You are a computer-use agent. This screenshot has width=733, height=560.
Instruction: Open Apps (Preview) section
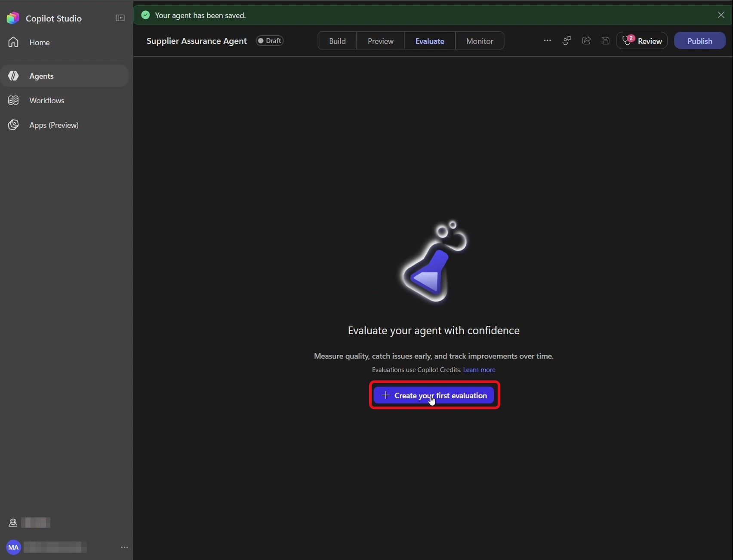[65, 125]
